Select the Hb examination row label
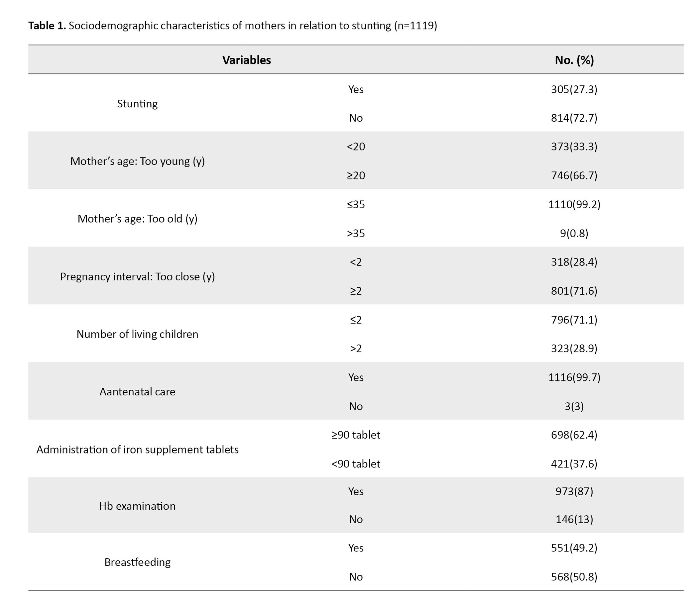 137,506
